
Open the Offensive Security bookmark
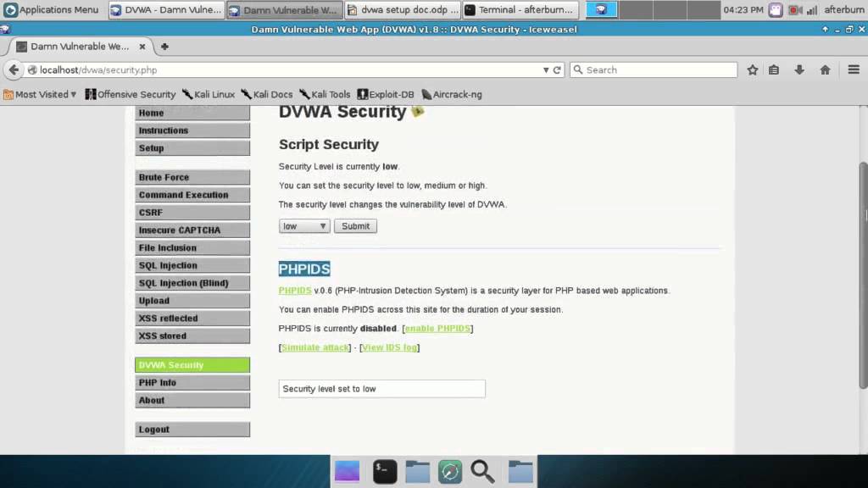[130, 95]
